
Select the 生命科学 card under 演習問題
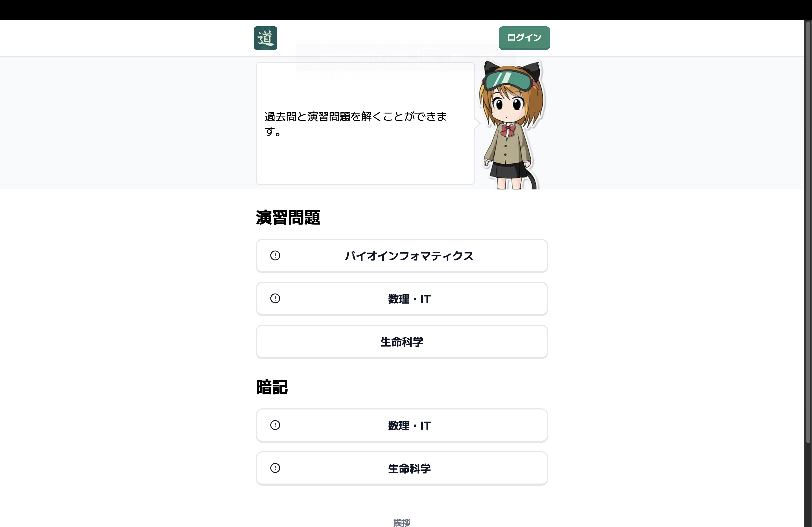[x=402, y=342]
